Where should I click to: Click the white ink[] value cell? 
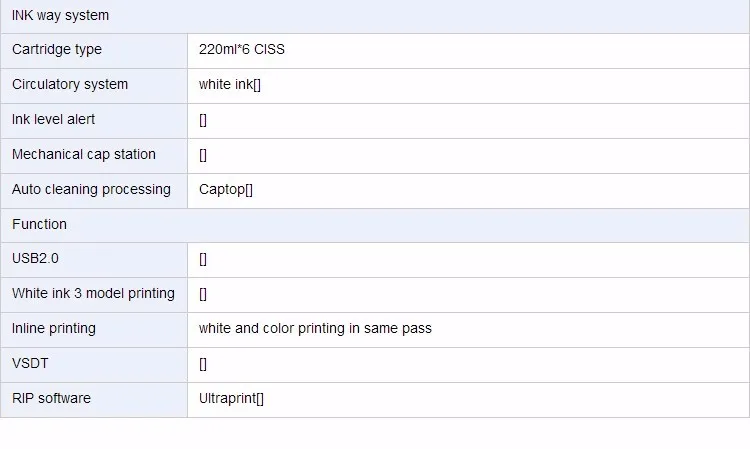[x=230, y=85]
